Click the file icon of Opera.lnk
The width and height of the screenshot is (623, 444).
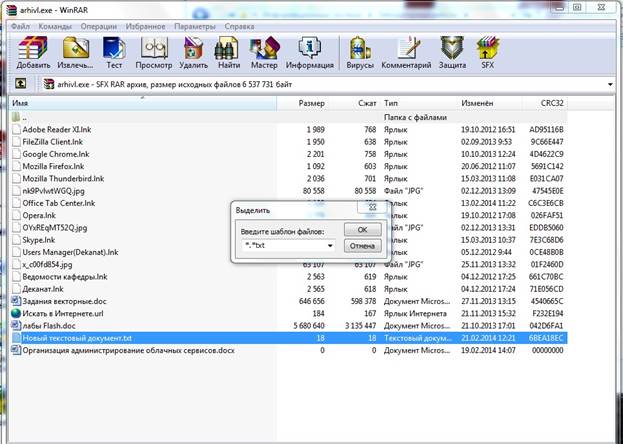coord(16,215)
